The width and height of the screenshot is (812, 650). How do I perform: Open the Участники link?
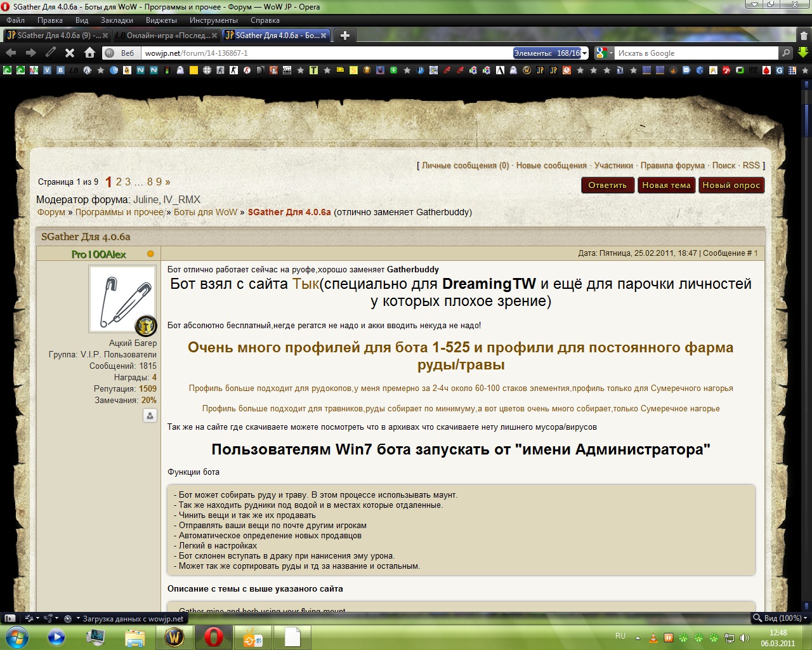[613, 165]
